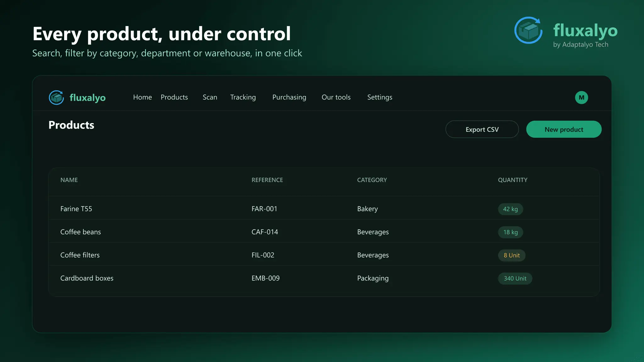Image resolution: width=644 pixels, height=362 pixels.
Task: Select the Farine T55 product row
Action: click(324, 208)
